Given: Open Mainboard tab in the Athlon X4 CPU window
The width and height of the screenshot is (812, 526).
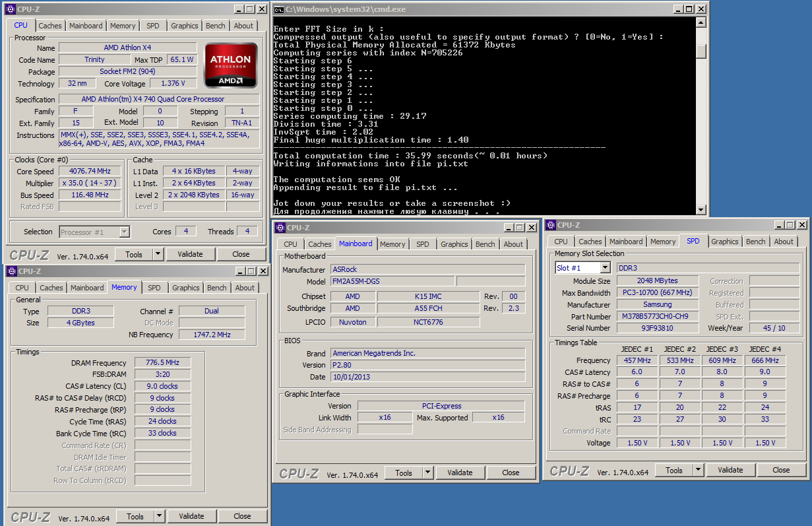Looking at the screenshot, I should [x=86, y=26].
